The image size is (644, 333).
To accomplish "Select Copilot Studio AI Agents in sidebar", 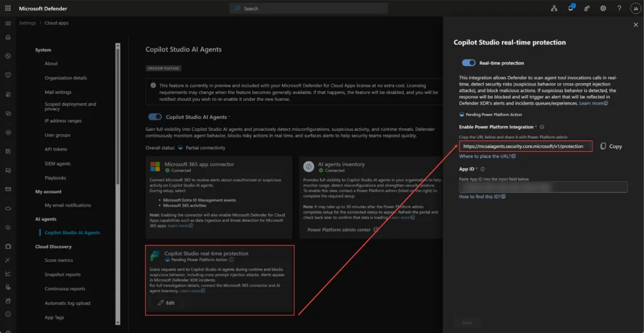I will (72, 233).
